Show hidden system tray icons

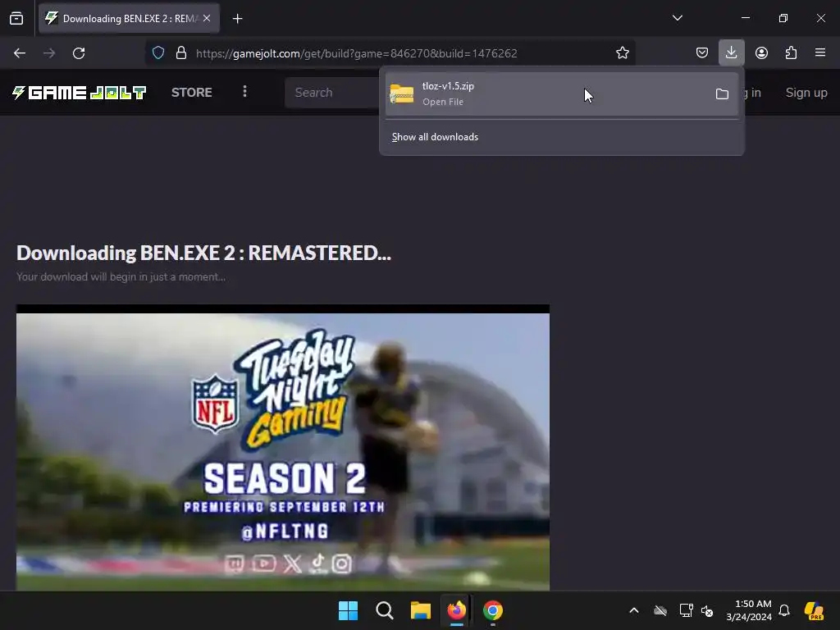(634, 610)
